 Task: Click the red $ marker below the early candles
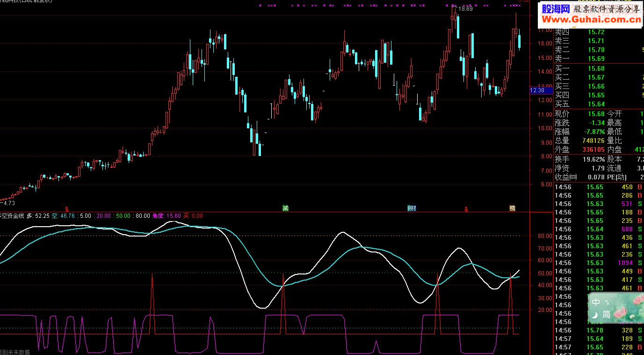(67, 209)
